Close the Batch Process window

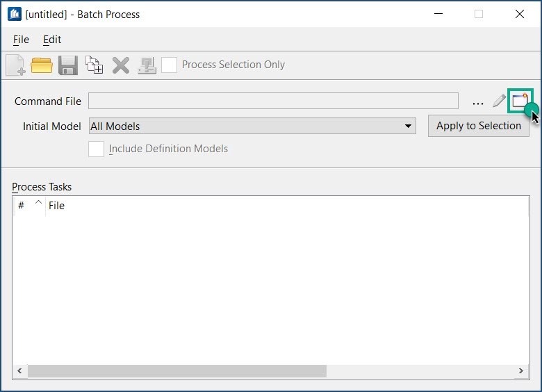click(520, 14)
